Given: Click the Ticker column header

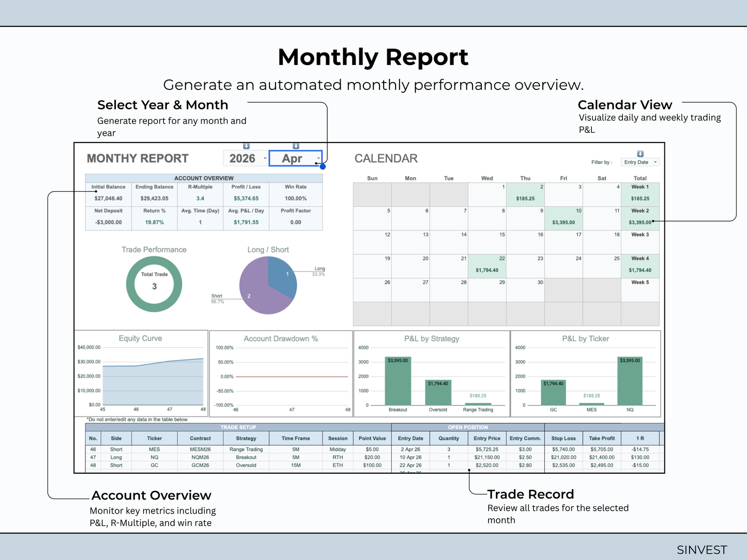Looking at the screenshot, I should 155,438.
